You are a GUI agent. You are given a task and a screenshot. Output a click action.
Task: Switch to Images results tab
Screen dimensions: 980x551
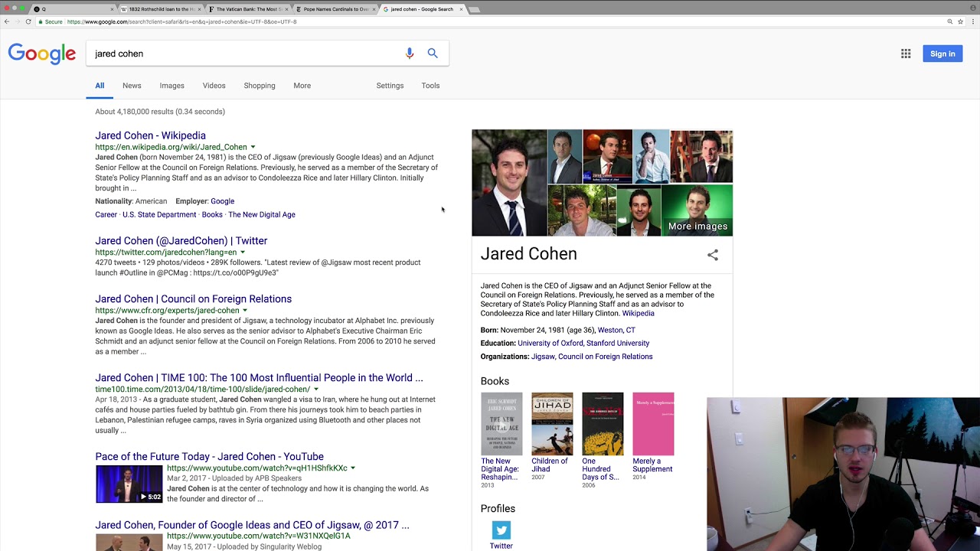pos(171,86)
